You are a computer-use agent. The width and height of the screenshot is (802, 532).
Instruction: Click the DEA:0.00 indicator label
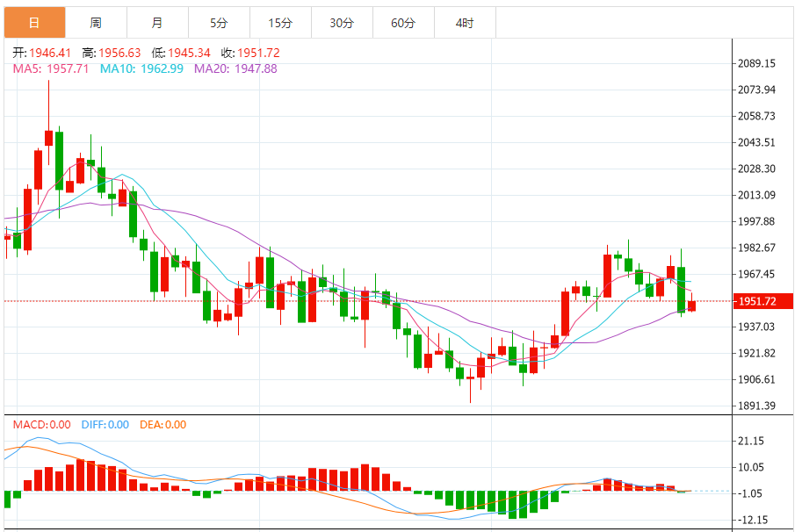pos(163,425)
